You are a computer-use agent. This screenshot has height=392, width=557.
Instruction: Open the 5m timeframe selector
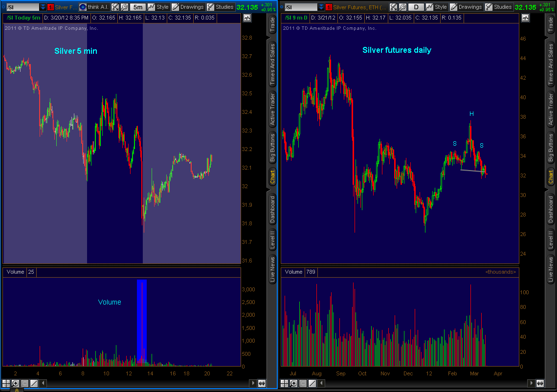138,7
